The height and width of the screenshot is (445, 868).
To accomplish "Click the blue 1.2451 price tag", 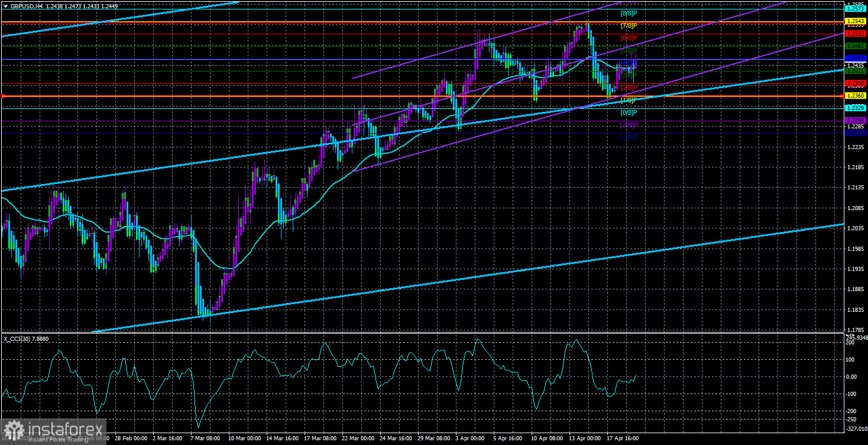I will [856, 59].
